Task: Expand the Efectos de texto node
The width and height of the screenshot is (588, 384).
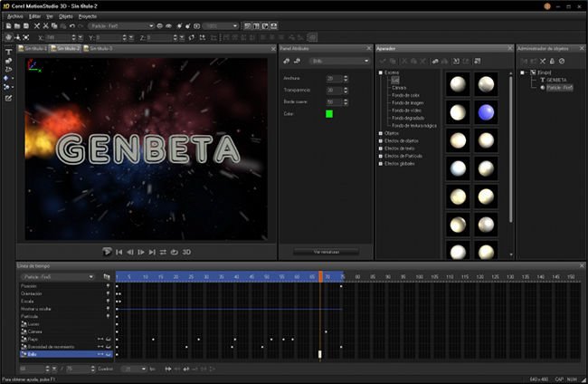Action: (381, 149)
